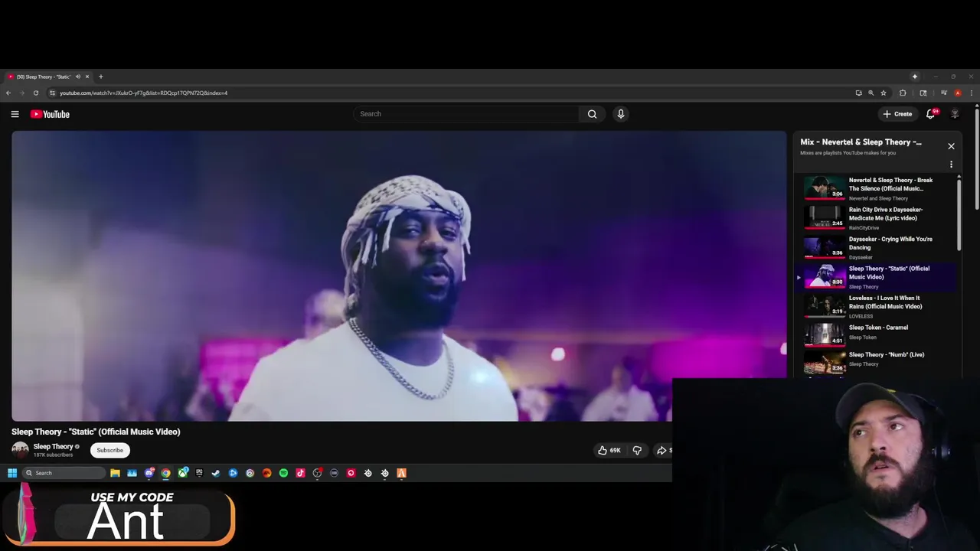Click the 187K subscribers text
980x551 pixels.
click(x=53, y=455)
